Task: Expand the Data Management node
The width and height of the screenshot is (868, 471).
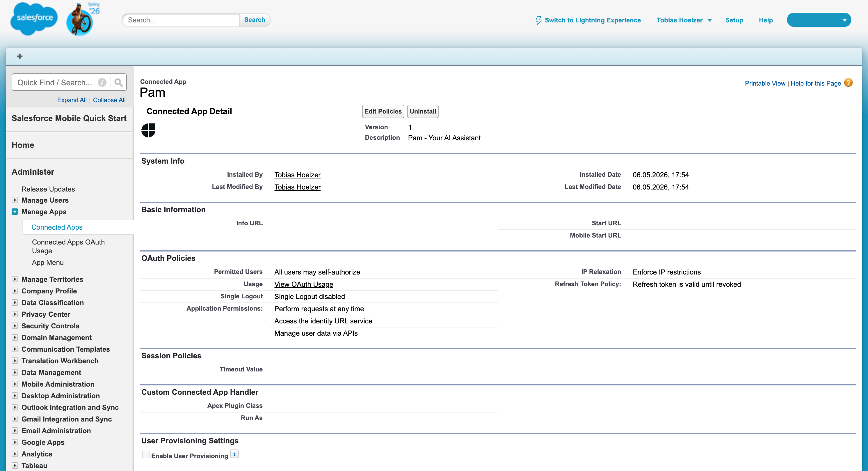Action: [x=15, y=372]
